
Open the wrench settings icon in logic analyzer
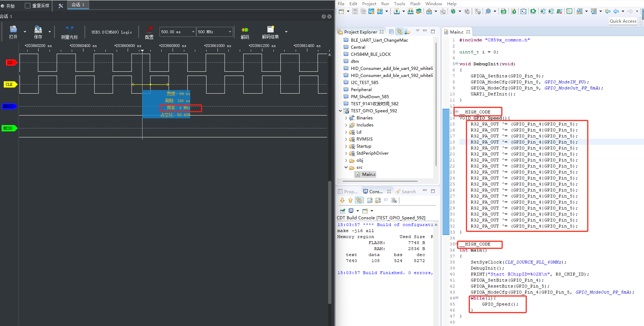coord(60,6)
